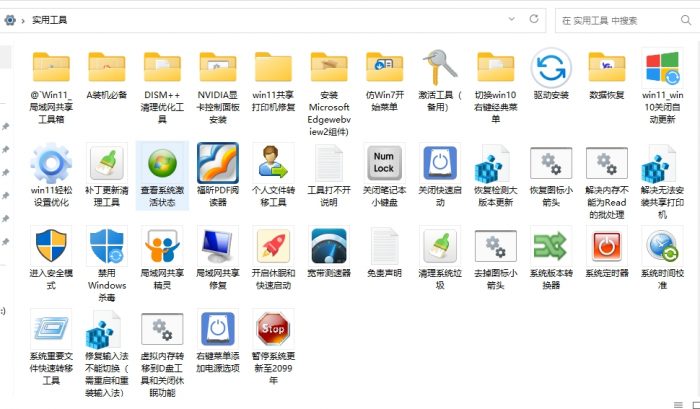This screenshot has width=700, height=409.
Task: Select 恢复图标小箭头 batch file
Action: point(551,163)
